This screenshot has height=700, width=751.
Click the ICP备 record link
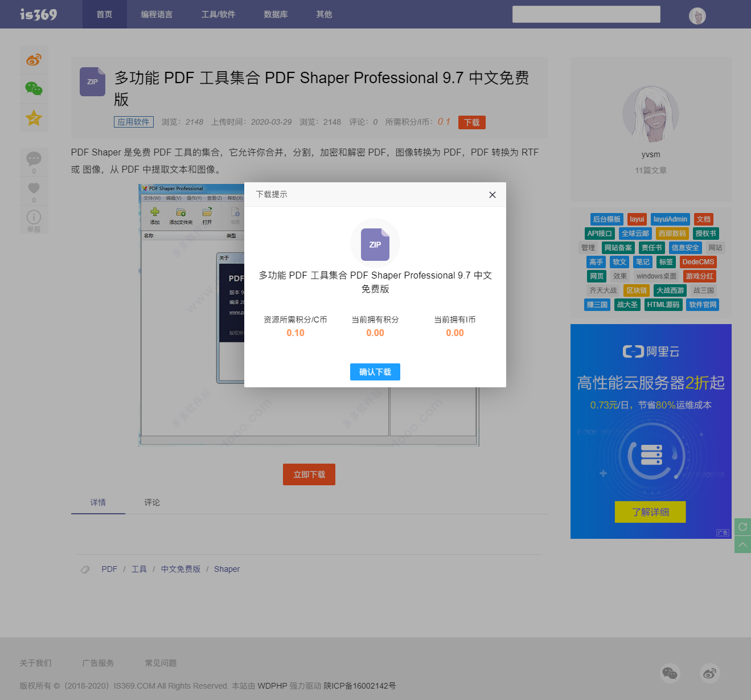360,686
